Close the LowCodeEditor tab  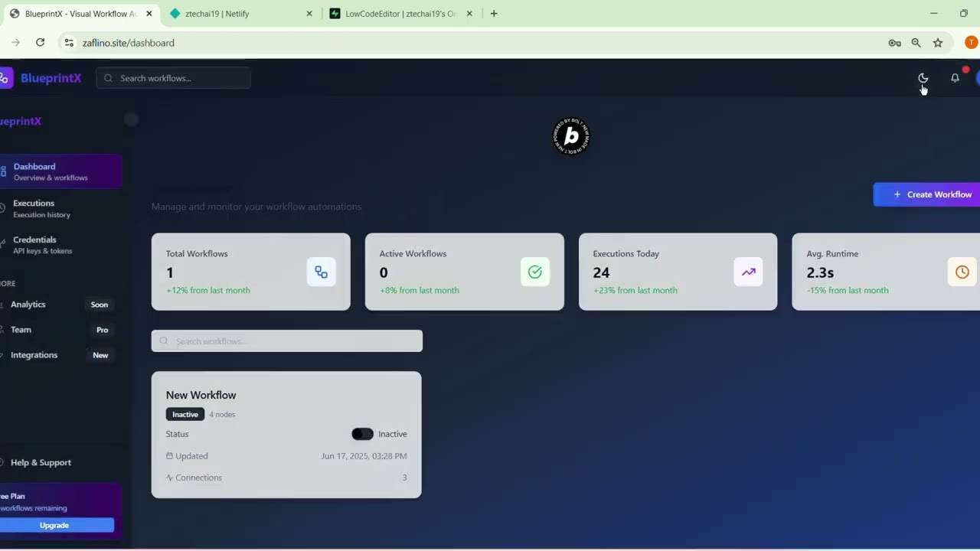pyautogui.click(x=469, y=14)
